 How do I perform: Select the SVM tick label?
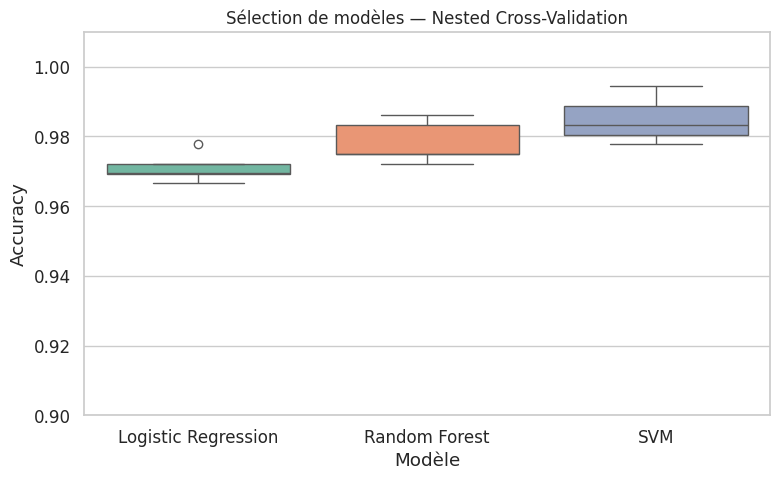(656, 437)
